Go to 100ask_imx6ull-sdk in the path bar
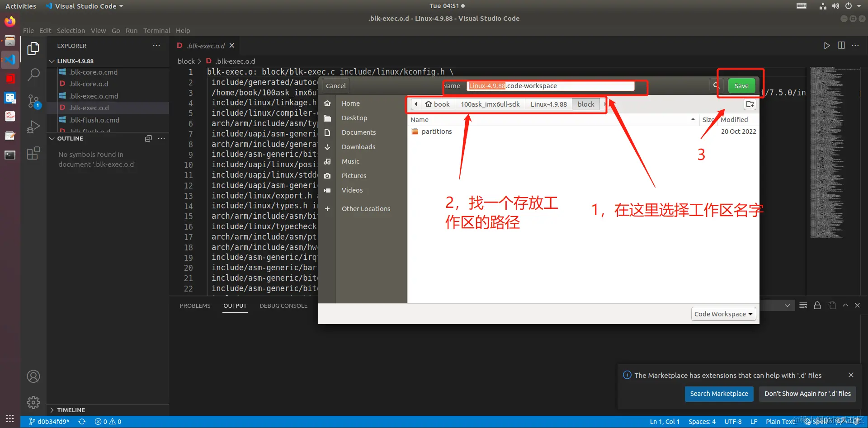 [490, 104]
